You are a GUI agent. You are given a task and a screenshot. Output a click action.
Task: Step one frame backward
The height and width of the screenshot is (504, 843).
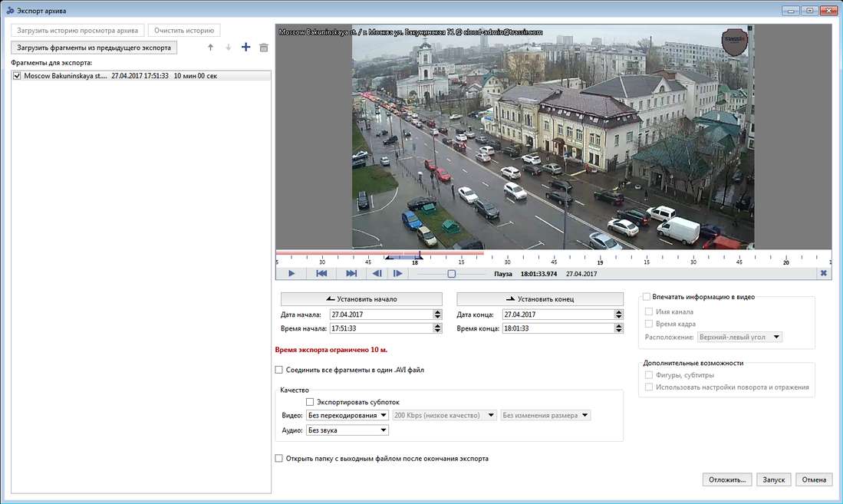point(377,273)
